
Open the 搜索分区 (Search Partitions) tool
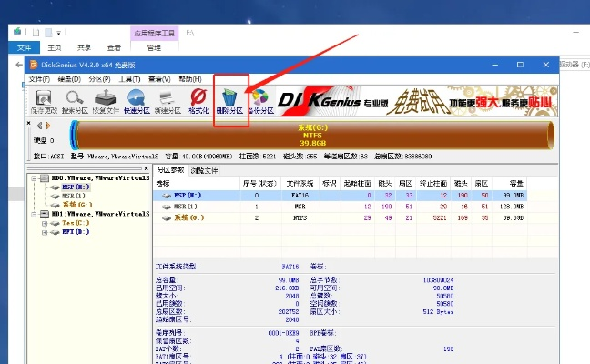tap(75, 99)
